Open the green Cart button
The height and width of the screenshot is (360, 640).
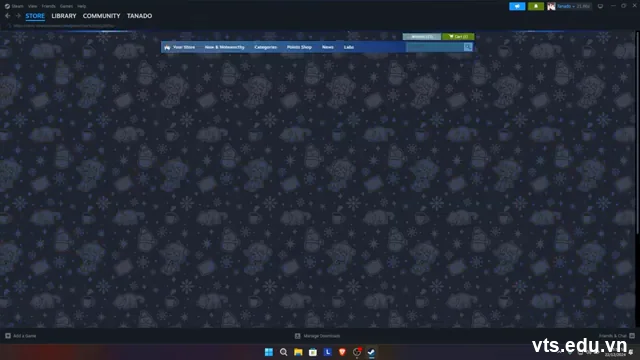click(458, 37)
